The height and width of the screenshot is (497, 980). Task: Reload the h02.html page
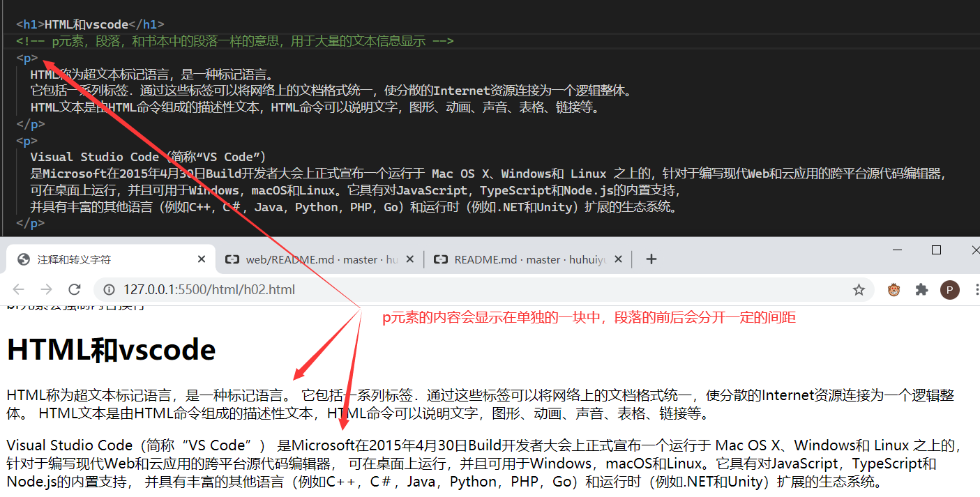click(75, 289)
